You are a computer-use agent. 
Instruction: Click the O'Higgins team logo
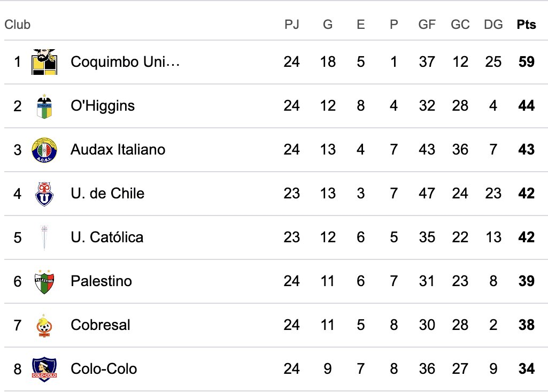(x=44, y=106)
